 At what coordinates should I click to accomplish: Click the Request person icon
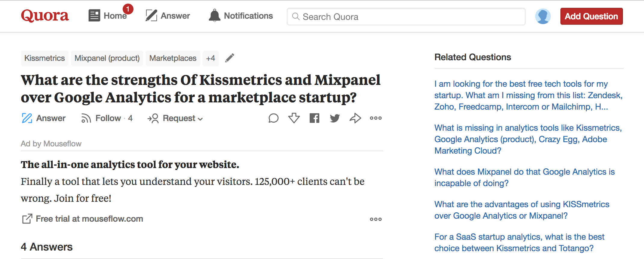(153, 118)
